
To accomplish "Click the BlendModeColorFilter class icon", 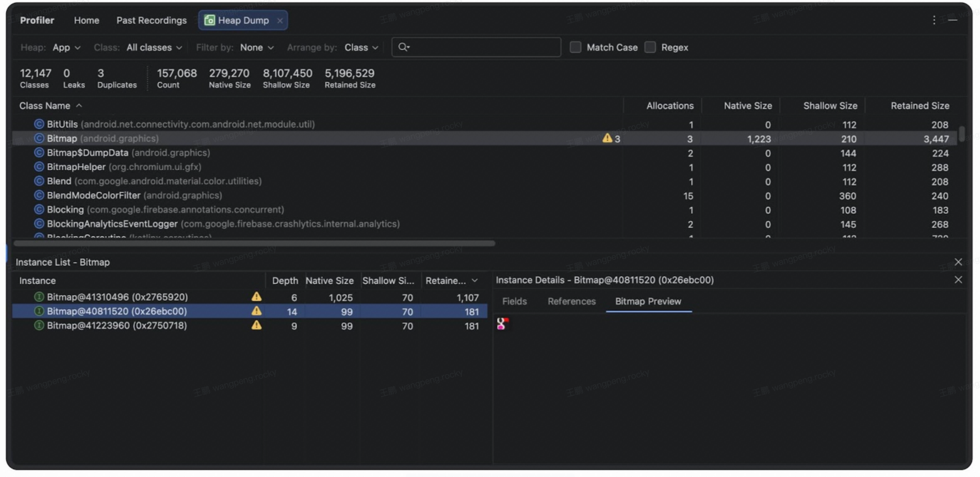I will tap(39, 195).
